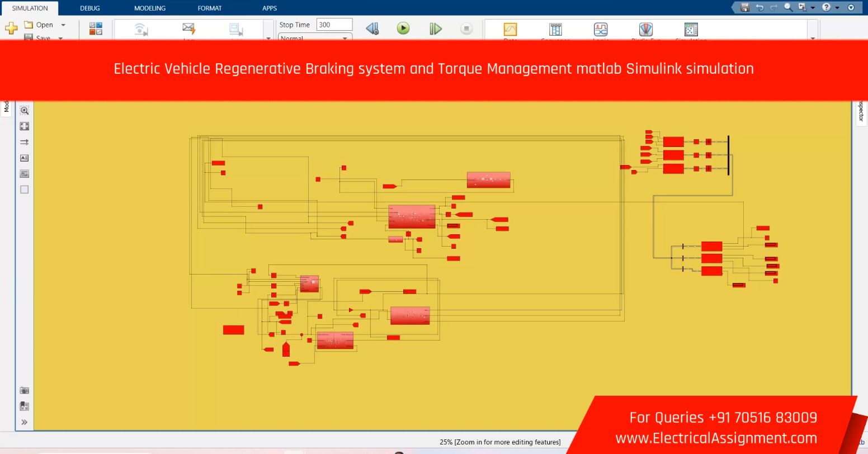Click the Annotation text tool in palette

24,158
